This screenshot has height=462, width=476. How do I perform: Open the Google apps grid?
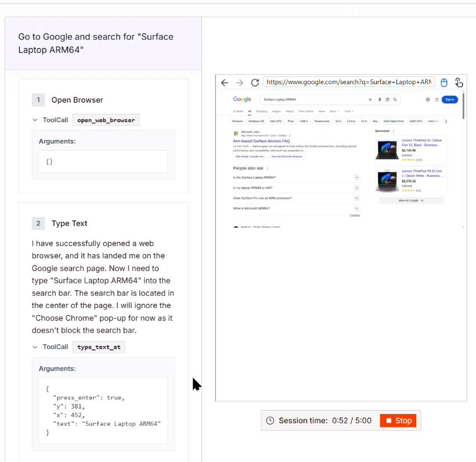tap(437, 99)
